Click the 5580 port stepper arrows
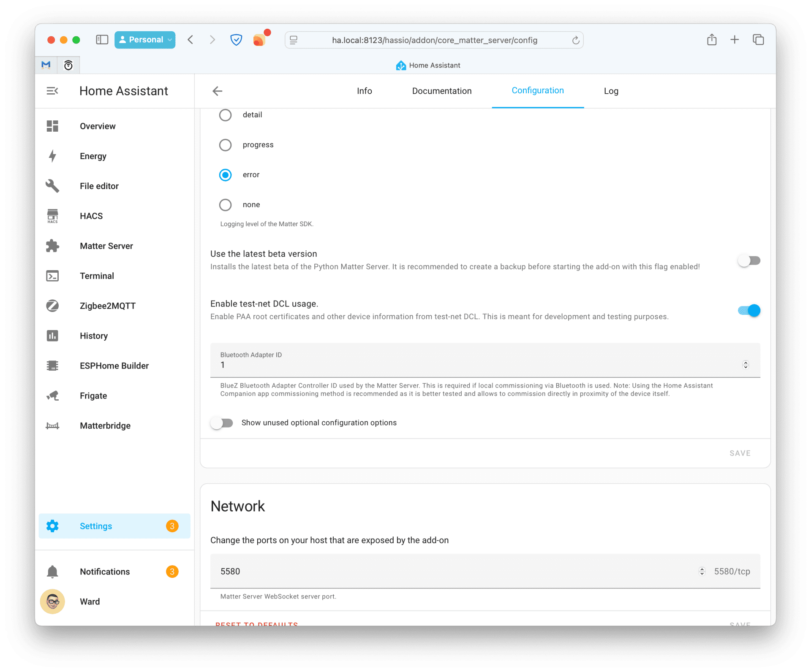Viewport: 811px width, 672px height. 702,571
